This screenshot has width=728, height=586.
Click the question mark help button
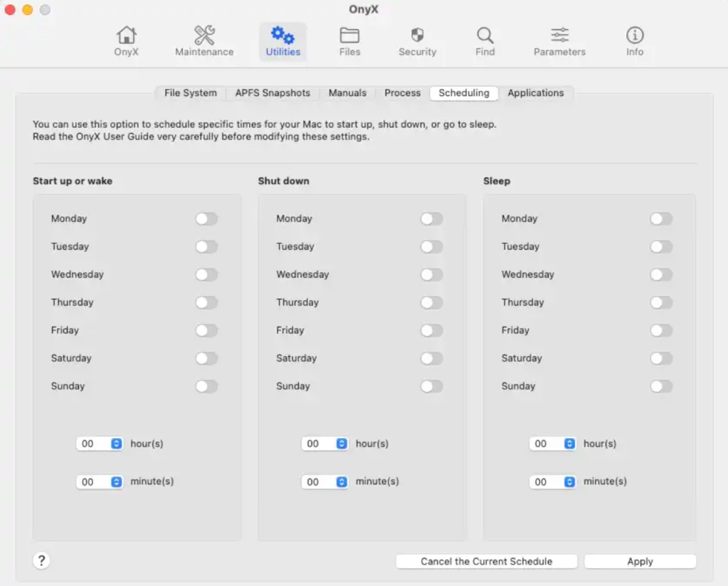(41, 560)
